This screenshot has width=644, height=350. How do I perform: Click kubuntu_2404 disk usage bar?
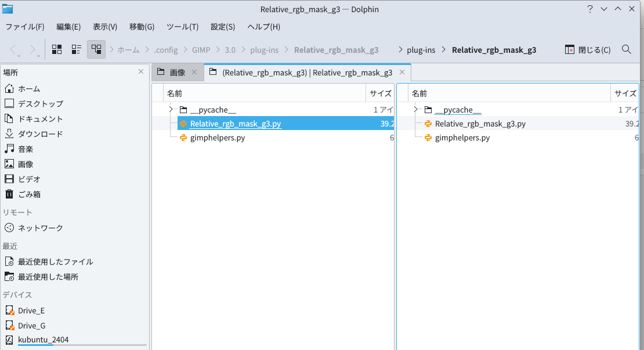82,345
